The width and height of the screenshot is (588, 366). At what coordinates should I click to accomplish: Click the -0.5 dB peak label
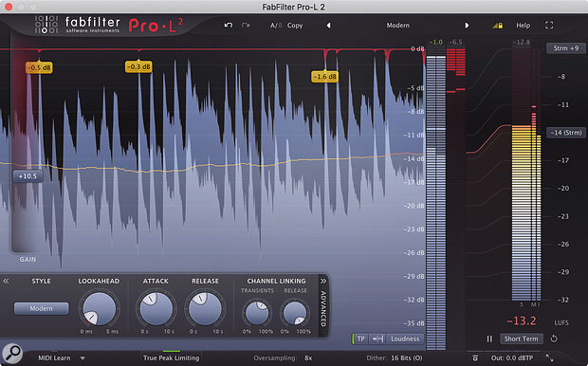pyautogui.click(x=39, y=67)
